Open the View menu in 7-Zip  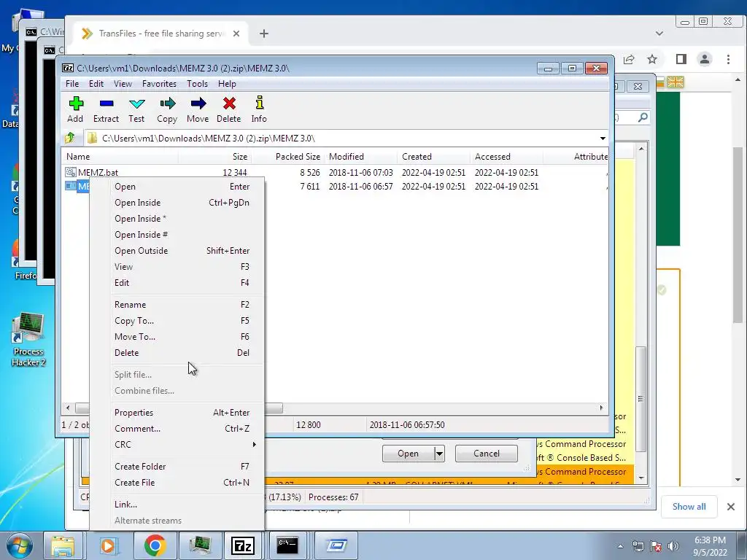pos(123,84)
